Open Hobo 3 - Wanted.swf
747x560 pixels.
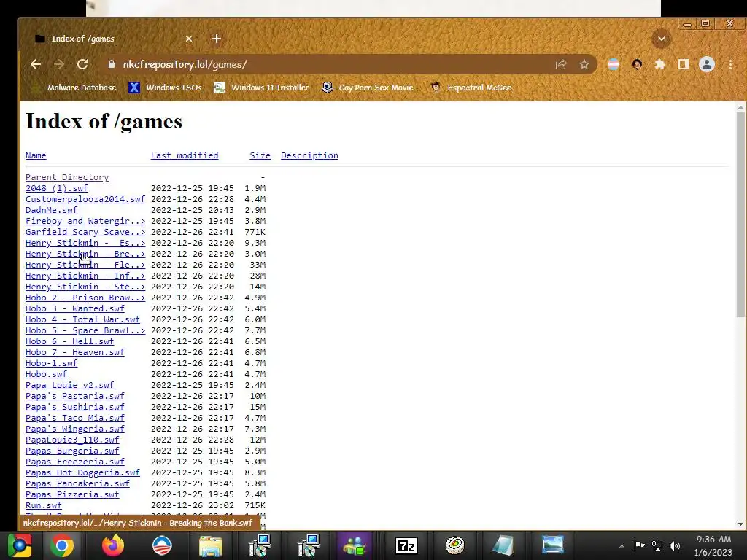pyautogui.click(x=75, y=308)
